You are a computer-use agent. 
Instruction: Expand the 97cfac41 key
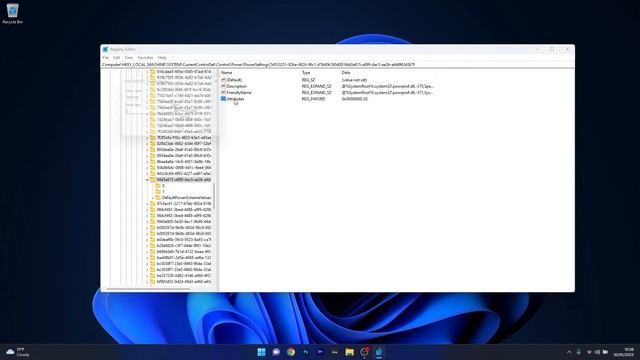(147, 203)
